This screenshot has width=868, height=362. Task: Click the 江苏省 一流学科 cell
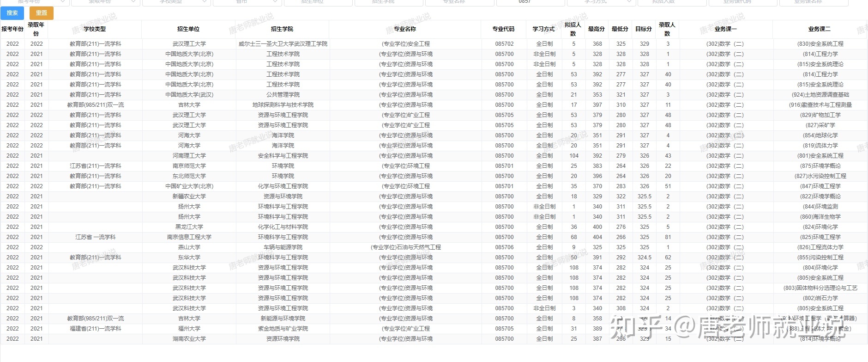coord(96,237)
